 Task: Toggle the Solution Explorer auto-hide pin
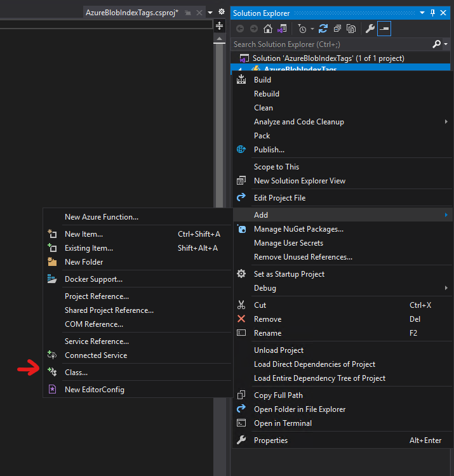click(433, 13)
